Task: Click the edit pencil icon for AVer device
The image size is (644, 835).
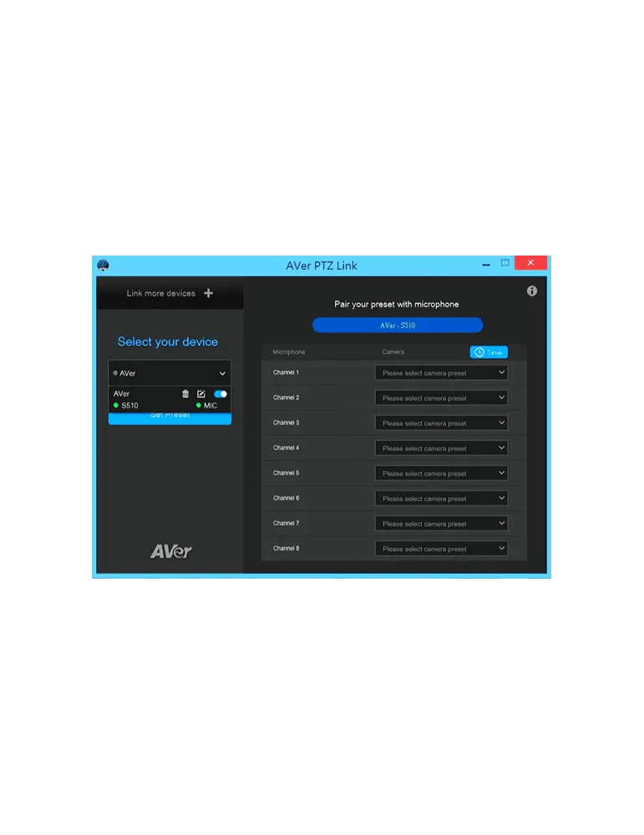Action: [x=200, y=393]
